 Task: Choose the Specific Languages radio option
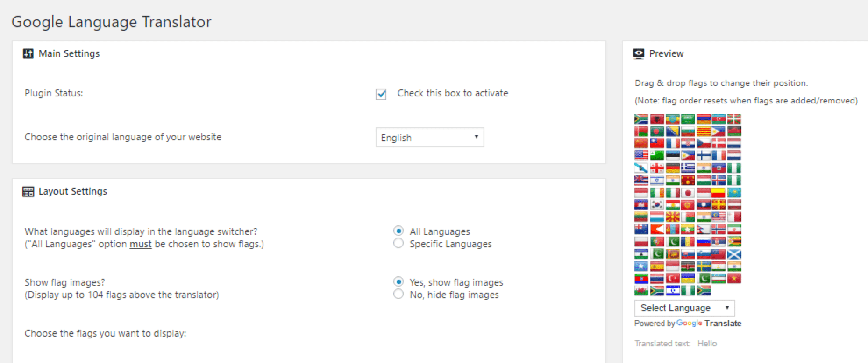coord(398,243)
